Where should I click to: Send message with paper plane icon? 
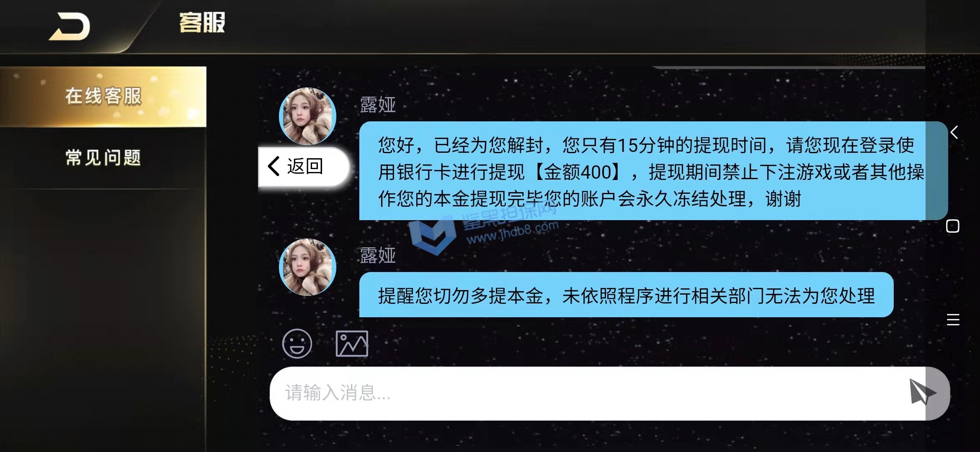(922, 392)
